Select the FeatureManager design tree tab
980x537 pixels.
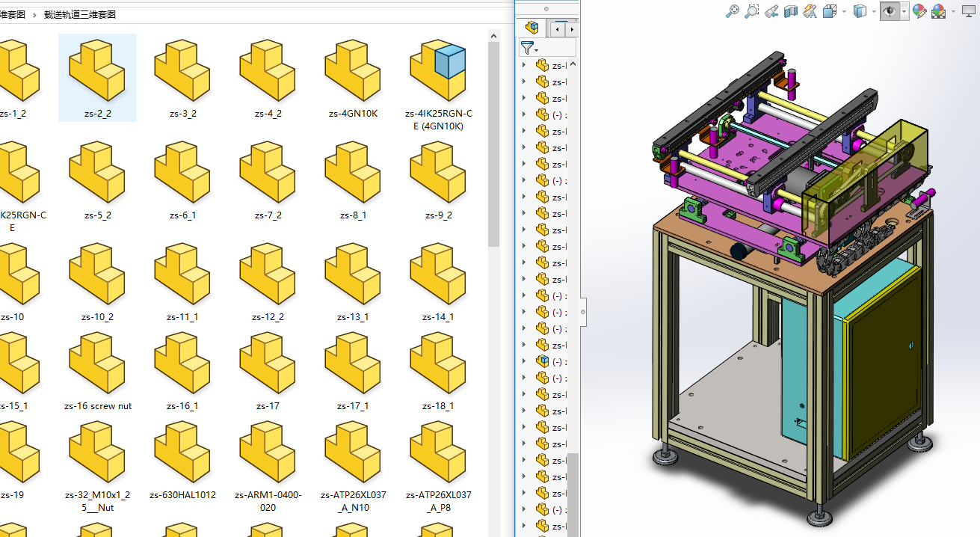(532, 28)
